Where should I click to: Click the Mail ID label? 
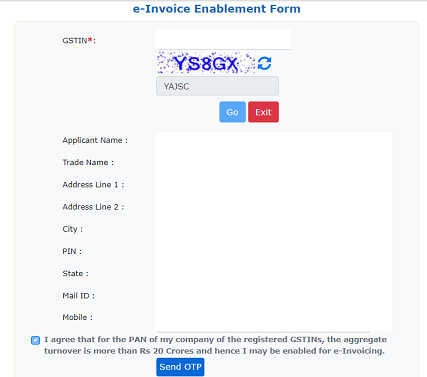pos(79,296)
